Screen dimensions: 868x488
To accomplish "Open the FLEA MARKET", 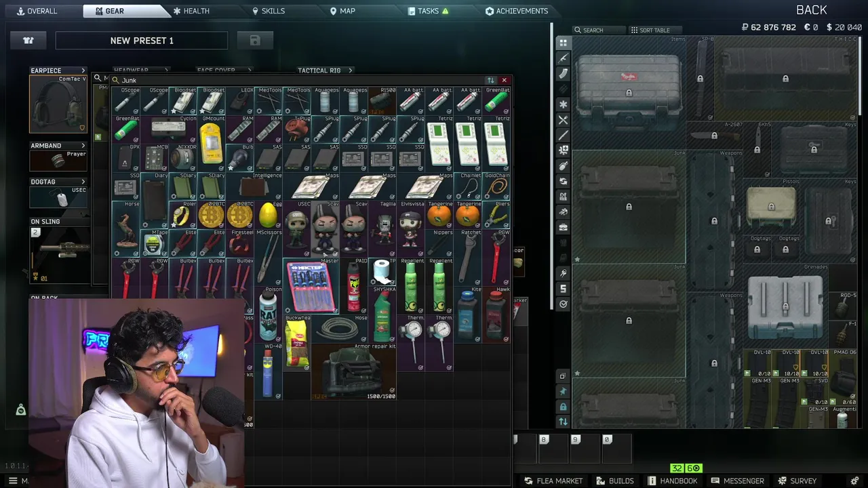I will tap(553, 481).
